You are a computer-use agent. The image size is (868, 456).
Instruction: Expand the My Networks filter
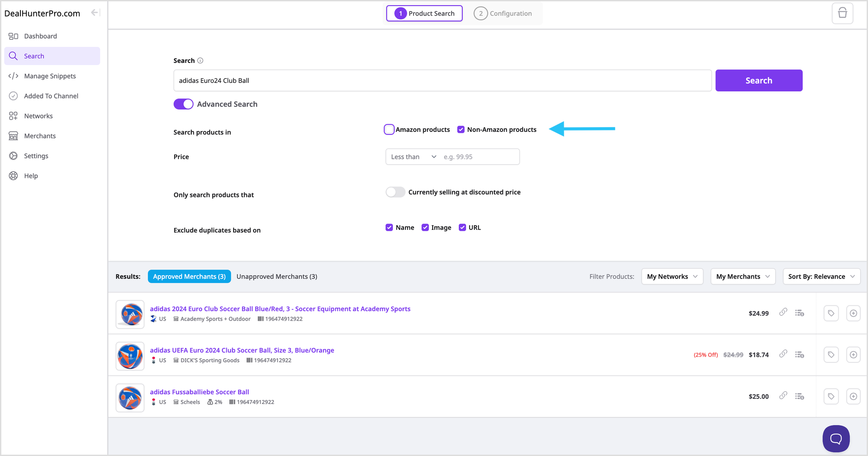(x=672, y=276)
